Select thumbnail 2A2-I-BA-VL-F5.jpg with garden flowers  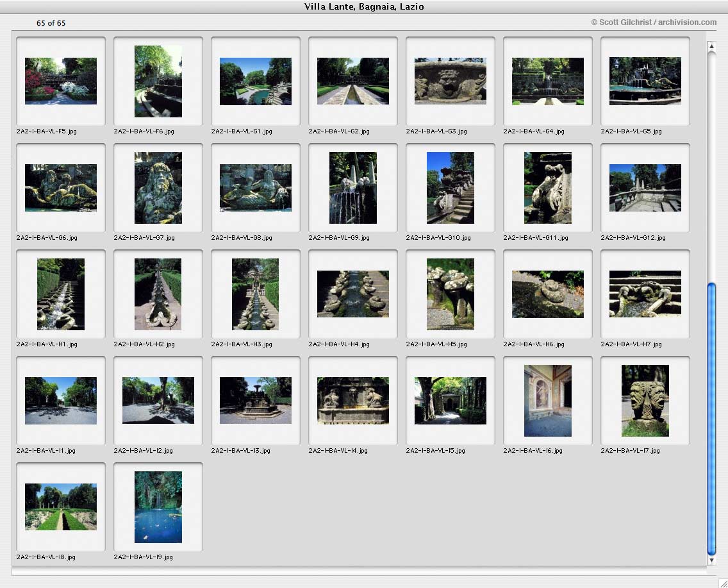[61, 81]
